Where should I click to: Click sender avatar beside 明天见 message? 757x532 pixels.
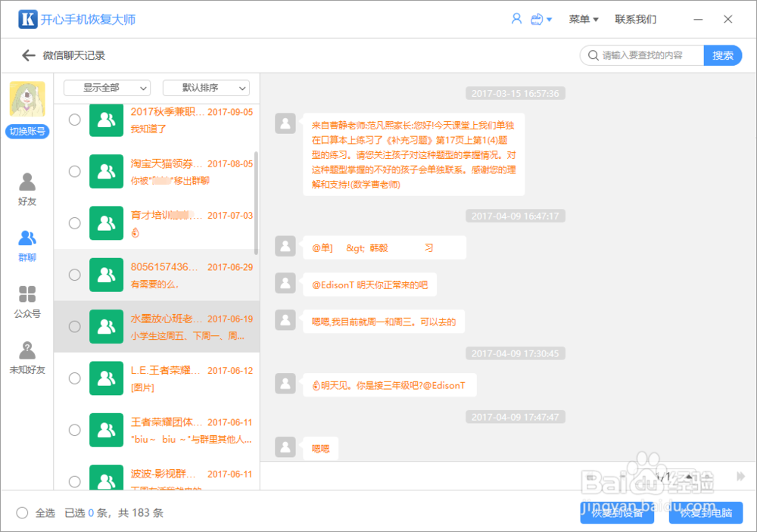coord(285,384)
